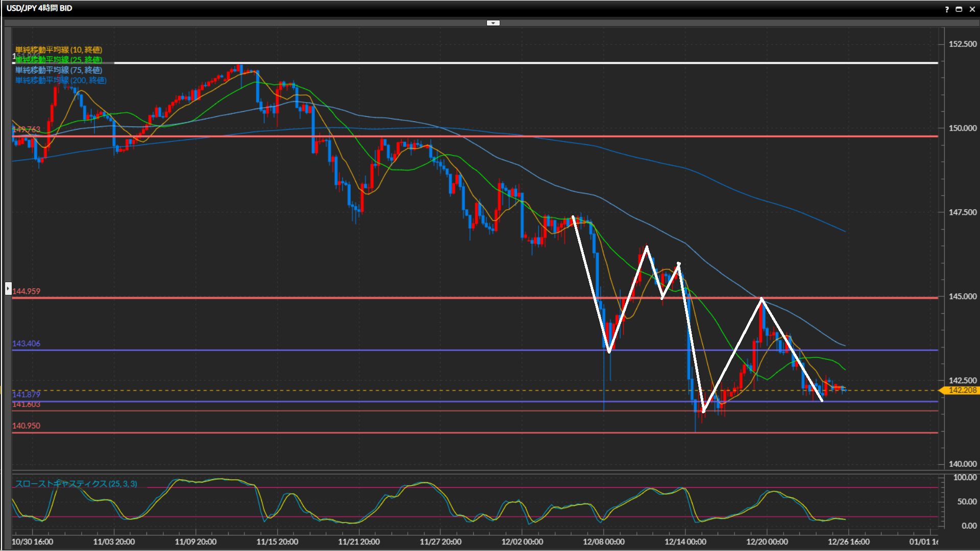Select the green 単純移動平均線 (25, 終値) label
This screenshot has height=551, width=980.
coord(59,60)
